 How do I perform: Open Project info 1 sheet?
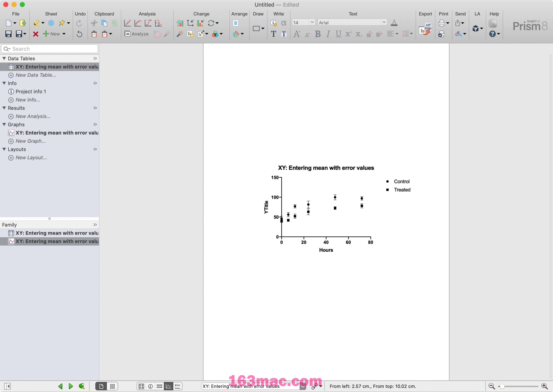pos(49,91)
